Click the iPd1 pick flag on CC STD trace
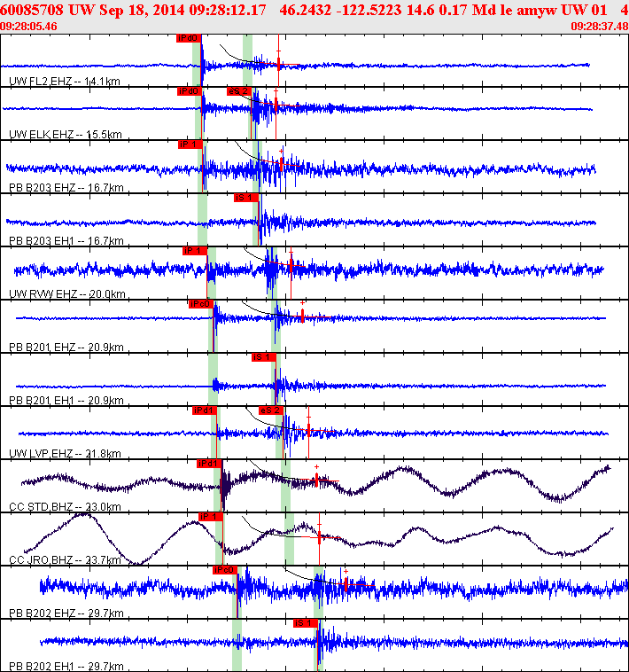Image resolution: width=629 pixels, height=672 pixels. (x=209, y=464)
